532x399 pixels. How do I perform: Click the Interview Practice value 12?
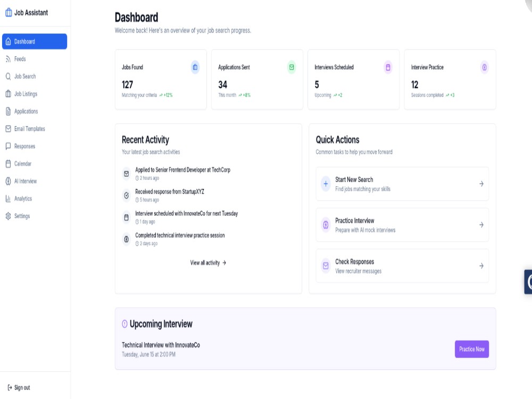414,85
